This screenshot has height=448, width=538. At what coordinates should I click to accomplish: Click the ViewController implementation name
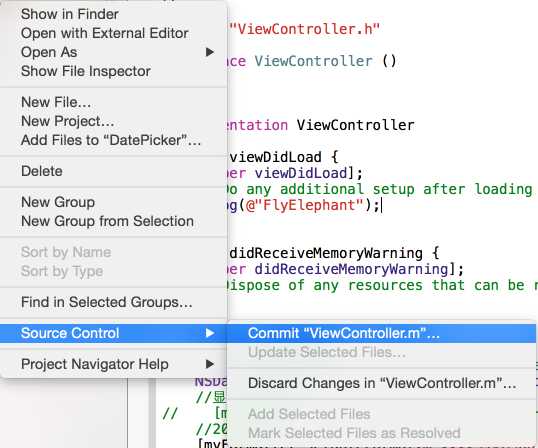[355, 125]
